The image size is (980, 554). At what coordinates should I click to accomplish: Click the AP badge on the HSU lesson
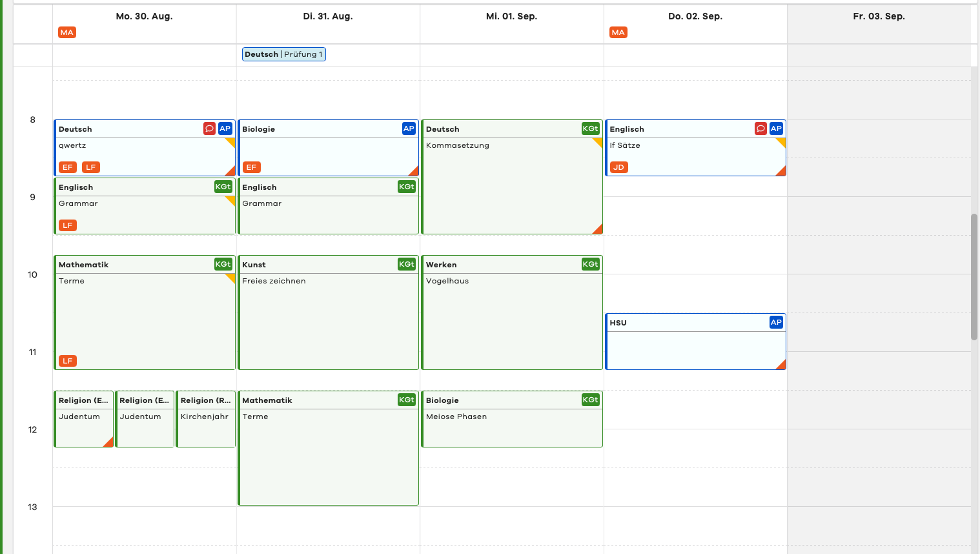point(776,322)
